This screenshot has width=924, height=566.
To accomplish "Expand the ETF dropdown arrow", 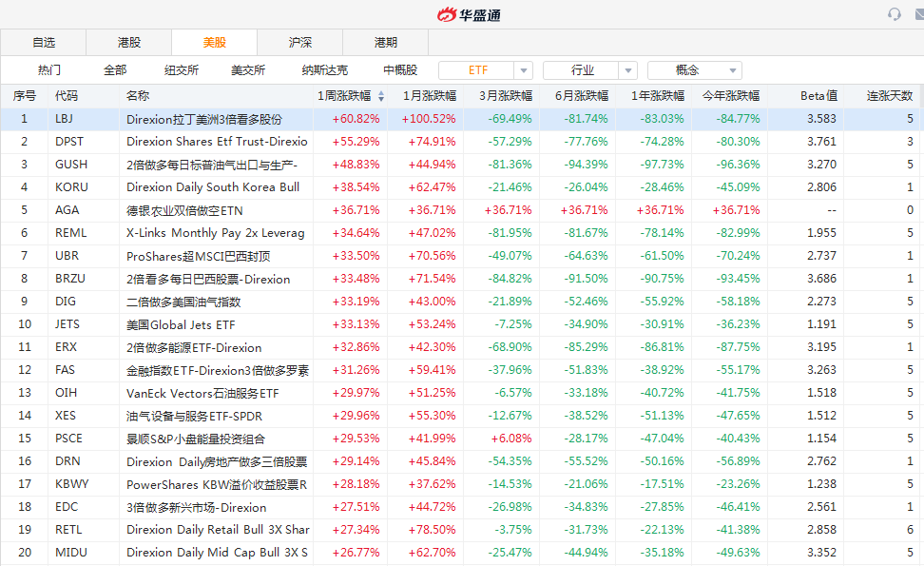I will [523, 70].
